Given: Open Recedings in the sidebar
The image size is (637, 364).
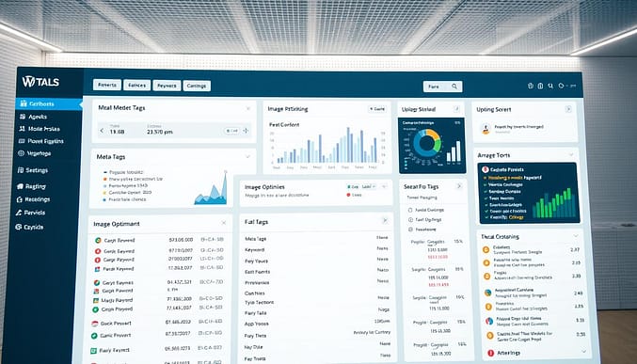Looking at the screenshot, I should [x=33, y=199].
